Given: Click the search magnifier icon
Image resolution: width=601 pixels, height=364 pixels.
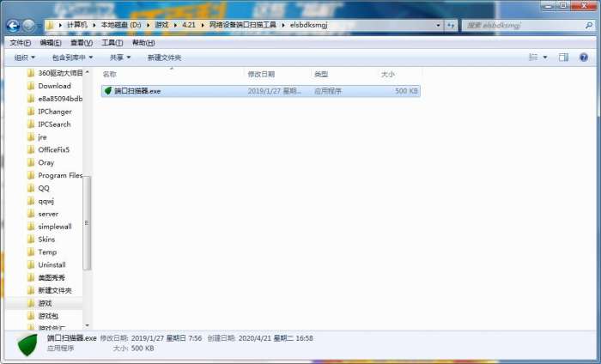Looking at the screenshot, I should (589, 25).
